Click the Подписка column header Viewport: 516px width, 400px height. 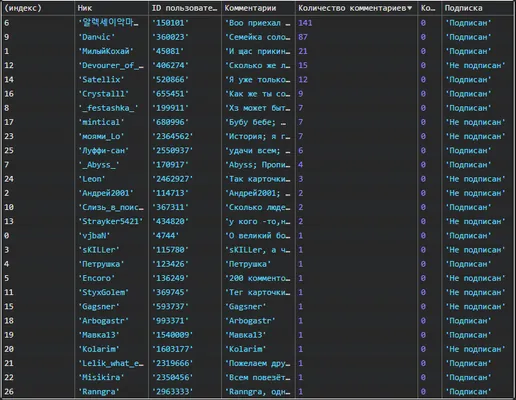coord(477,8)
